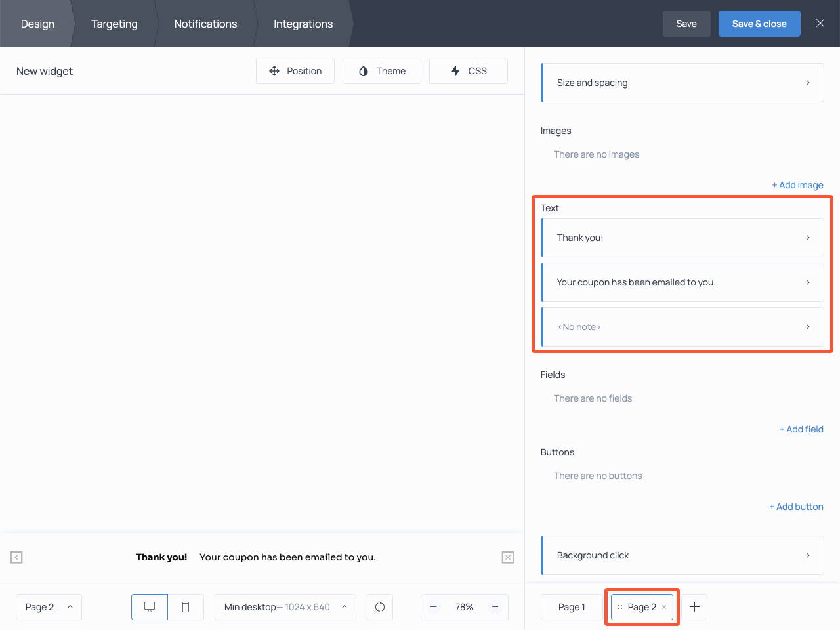840x630 pixels.
Task: Open the Page 2 selector dropdown at bottom left
Action: (x=49, y=607)
